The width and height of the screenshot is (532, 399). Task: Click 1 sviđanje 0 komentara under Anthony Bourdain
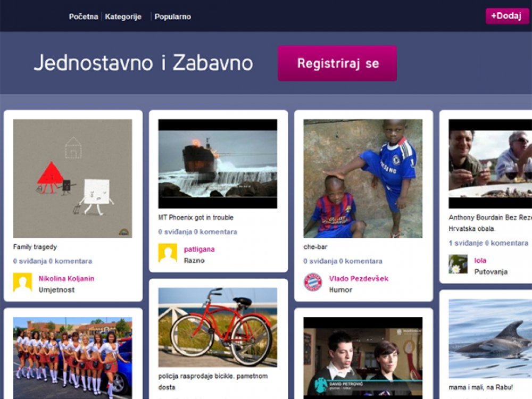point(488,243)
